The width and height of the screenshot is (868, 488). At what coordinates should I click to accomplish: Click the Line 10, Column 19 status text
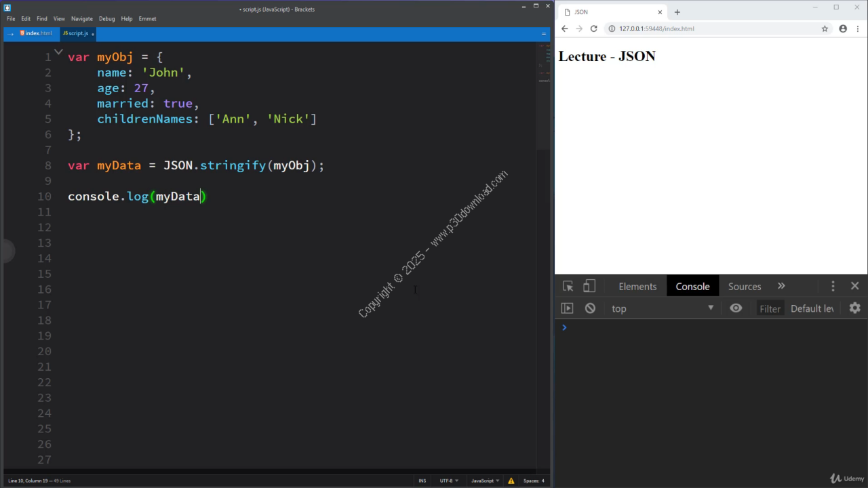(28, 481)
